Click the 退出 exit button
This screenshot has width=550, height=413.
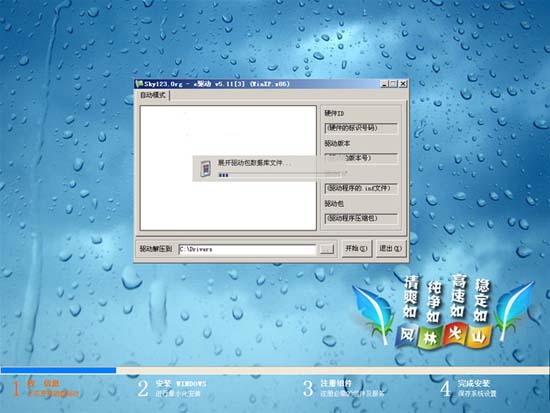391,248
